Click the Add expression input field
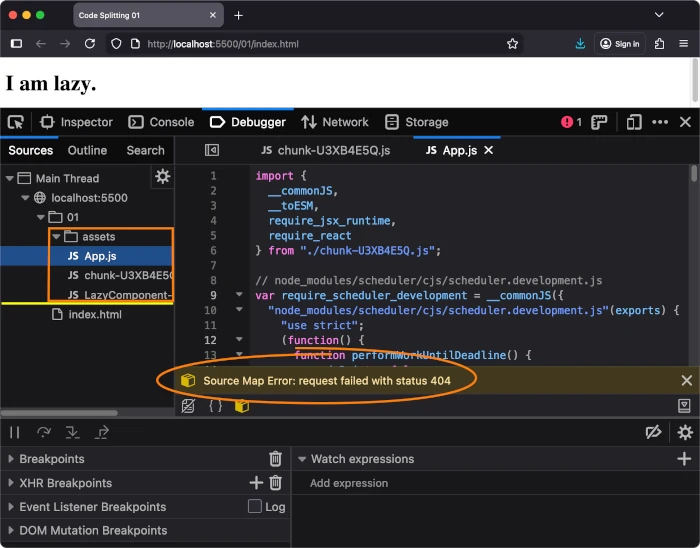700x548 pixels. coord(496,483)
